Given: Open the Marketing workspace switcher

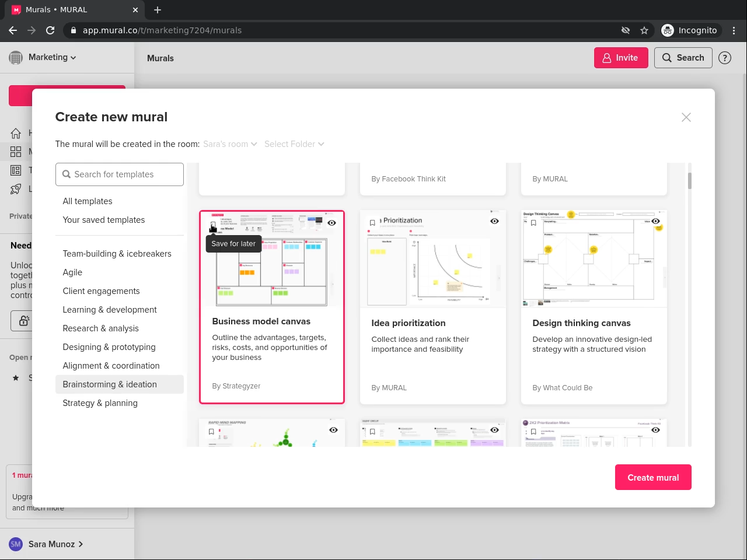Looking at the screenshot, I should pyautogui.click(x=53, y=57).
